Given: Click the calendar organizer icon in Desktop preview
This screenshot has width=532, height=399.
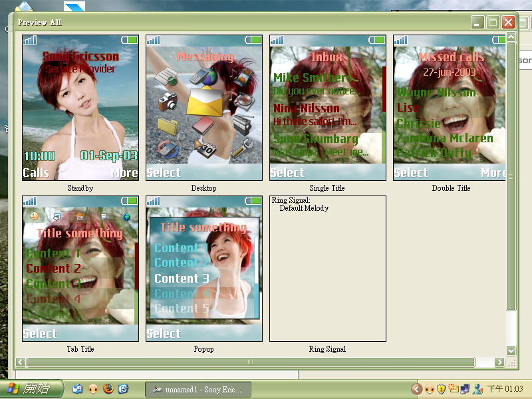Looking at the screenshot, I should click(205, 148).
